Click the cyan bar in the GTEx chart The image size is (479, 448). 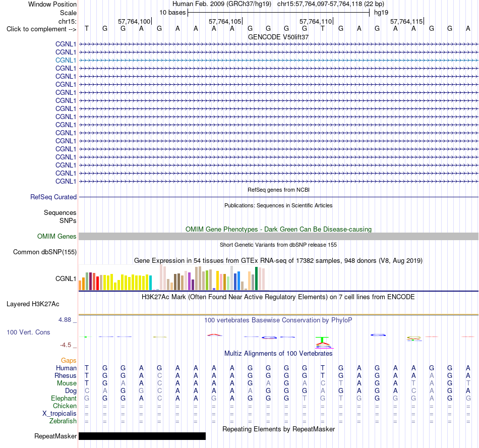coord(150,283)
